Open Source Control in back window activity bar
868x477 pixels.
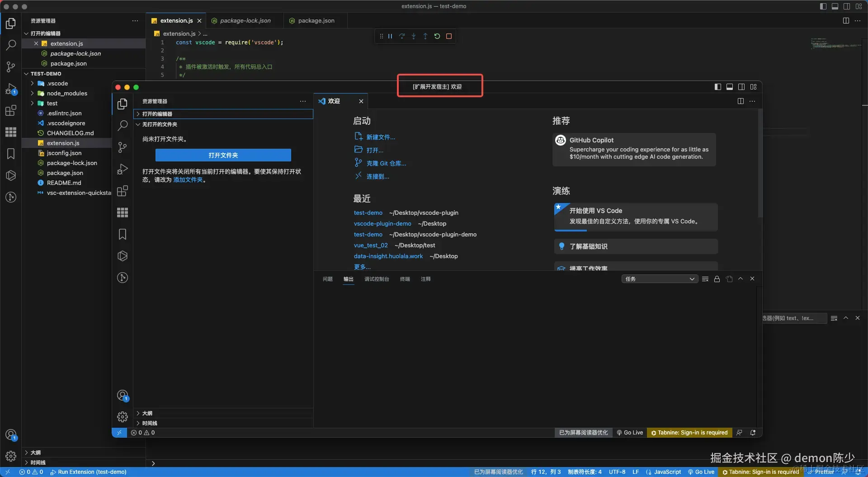click(x=11, y=67)
